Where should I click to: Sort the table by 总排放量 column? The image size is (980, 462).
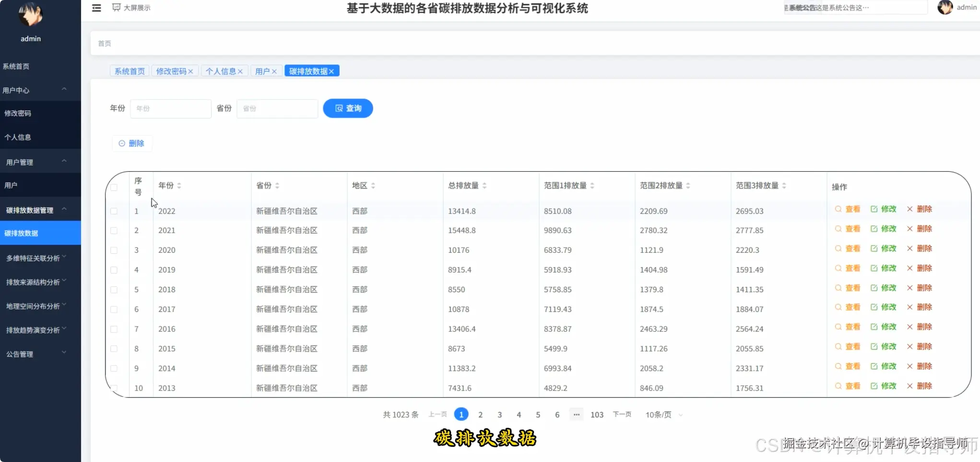click(484, 185)
